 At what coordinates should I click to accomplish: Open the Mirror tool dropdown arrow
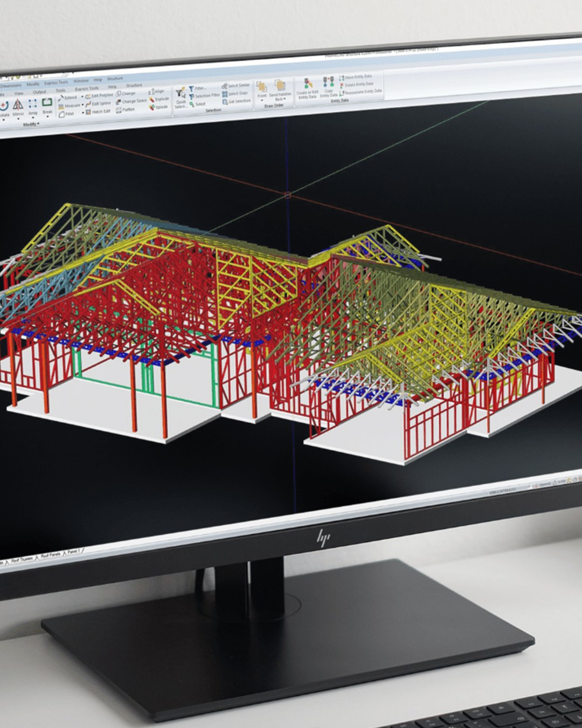tap(18, 119)
